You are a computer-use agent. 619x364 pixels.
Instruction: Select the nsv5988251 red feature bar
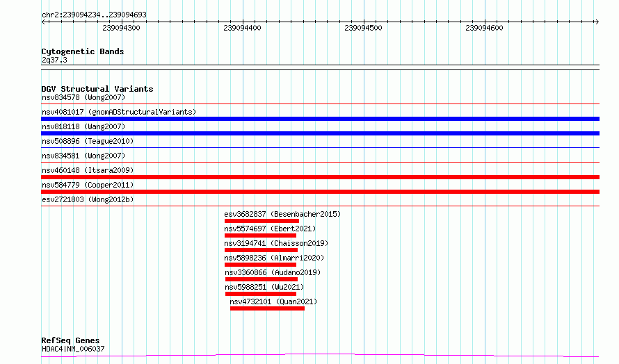(x=261, y=294)
